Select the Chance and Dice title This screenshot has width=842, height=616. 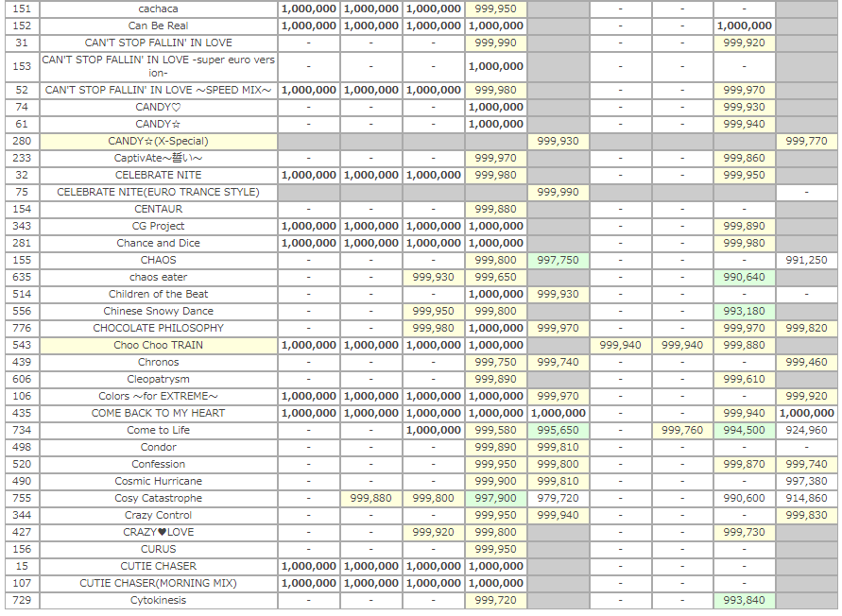[159, 244]
